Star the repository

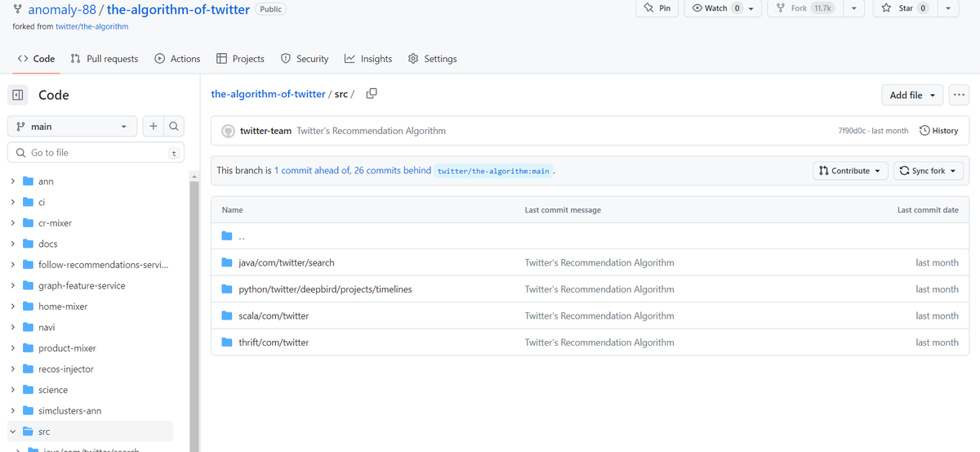905,8
